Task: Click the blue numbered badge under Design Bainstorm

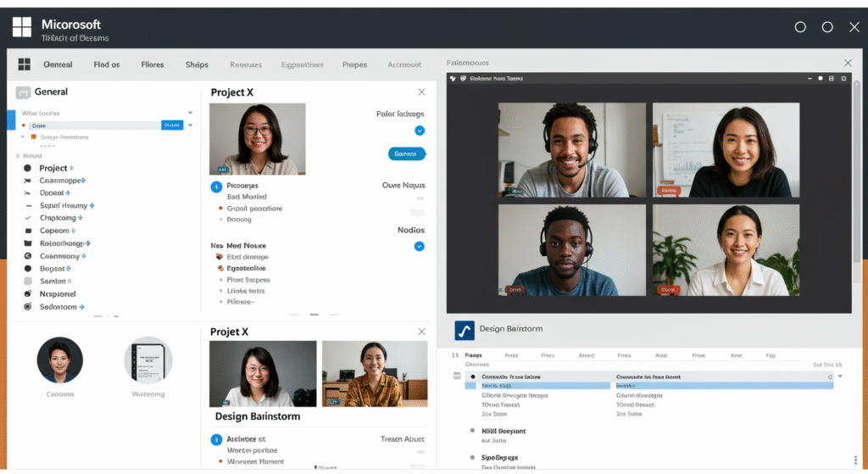Action: click(x=216, y=439)
